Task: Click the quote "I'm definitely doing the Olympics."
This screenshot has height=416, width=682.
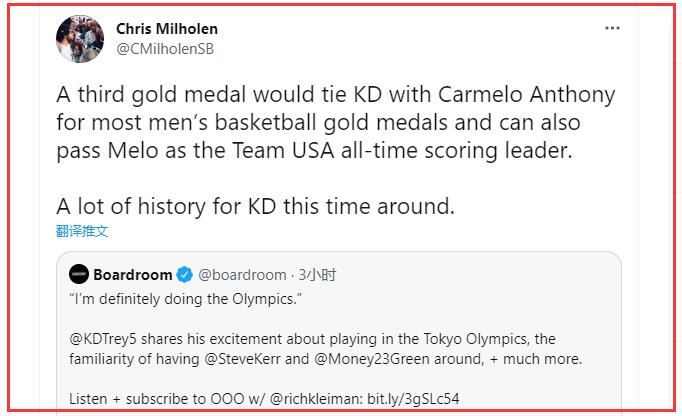Action: coord(183,298)
